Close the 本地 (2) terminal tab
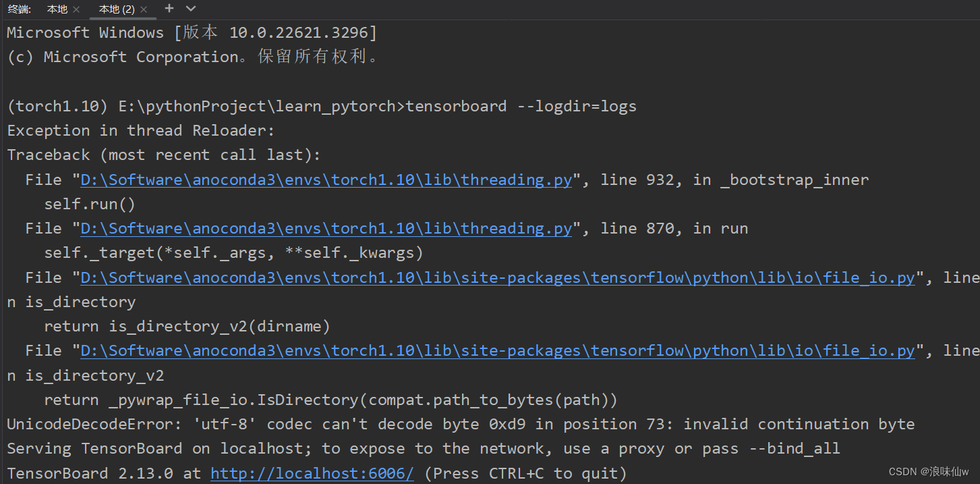980x484 pixels. coord(143,9)
